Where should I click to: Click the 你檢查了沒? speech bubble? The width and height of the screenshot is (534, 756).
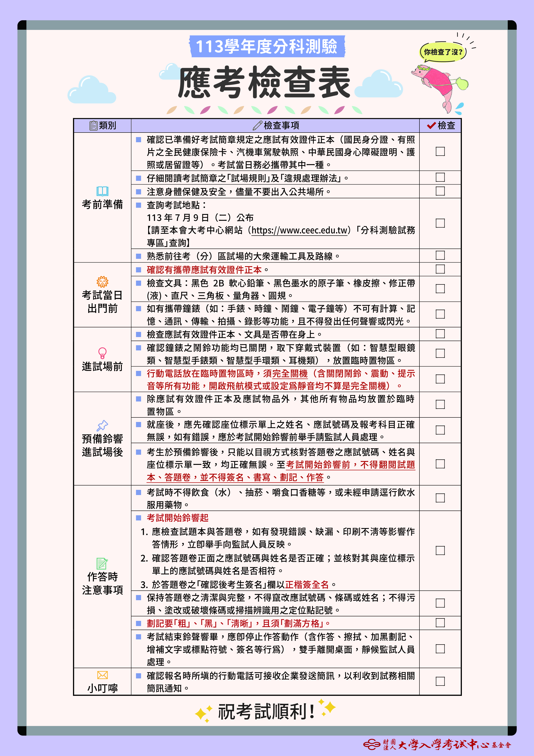coord(443,52)
